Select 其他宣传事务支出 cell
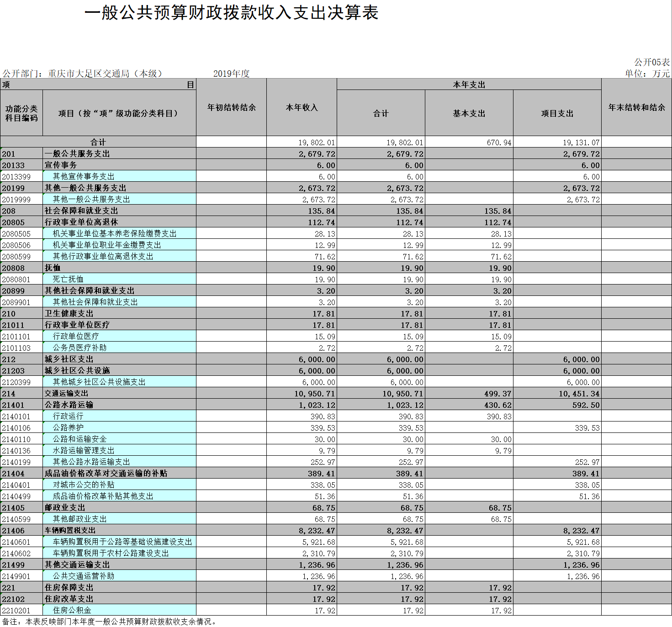672x627 pixels. (120, 176)
